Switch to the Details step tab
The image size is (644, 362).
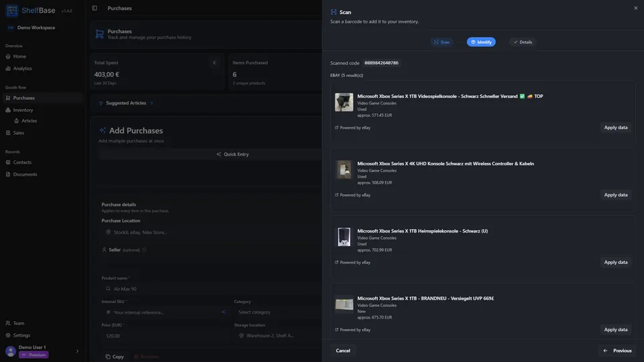click(523, 42)
